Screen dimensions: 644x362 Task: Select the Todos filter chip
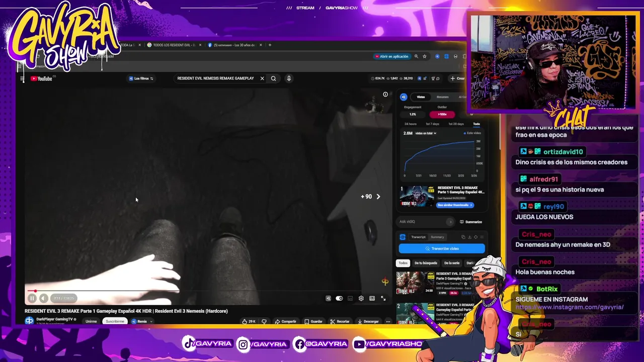pos(403,263)
